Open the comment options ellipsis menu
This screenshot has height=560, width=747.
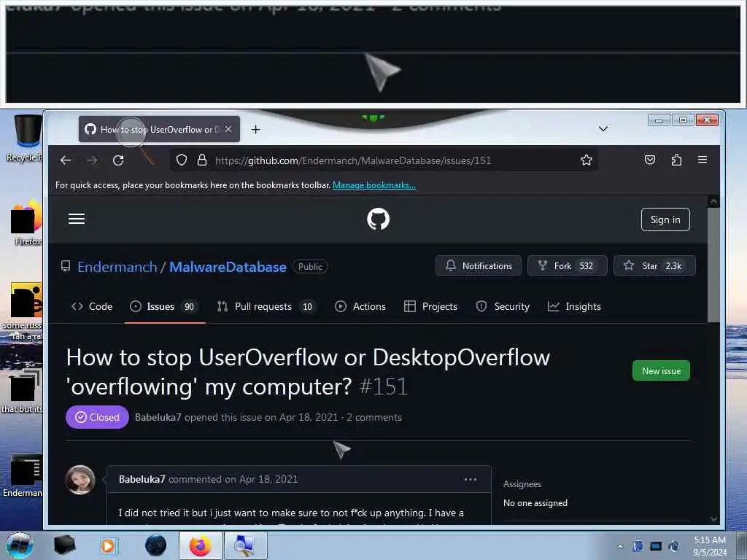(471, 480)
